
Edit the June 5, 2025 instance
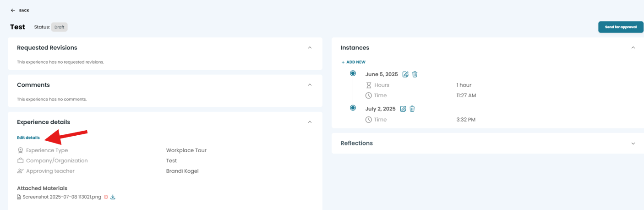[405, 74]
